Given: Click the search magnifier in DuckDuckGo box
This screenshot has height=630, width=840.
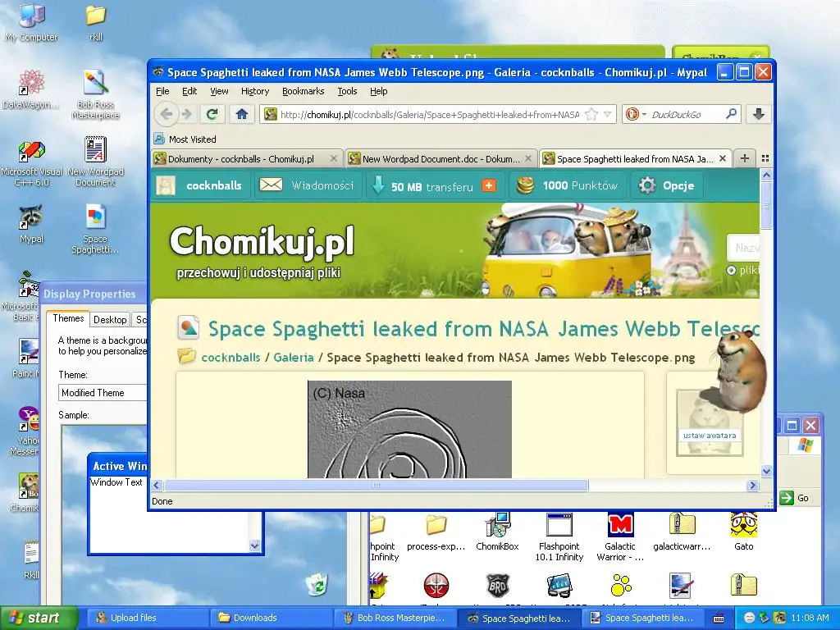Looking at the screenshot, I should [731, 114].
